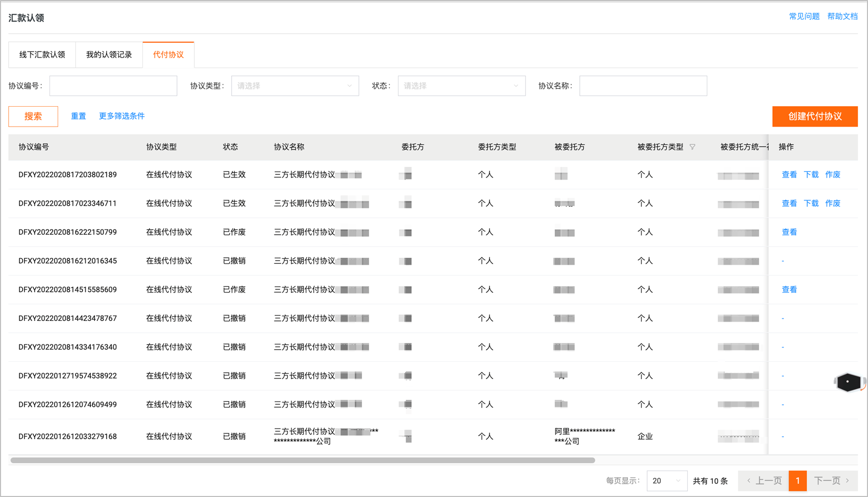Image resolution: width=868 pixels, height=497 pixels.
Task: Click 查看 for agreement DFXY2022020817023346711
Action: (789, 203)
